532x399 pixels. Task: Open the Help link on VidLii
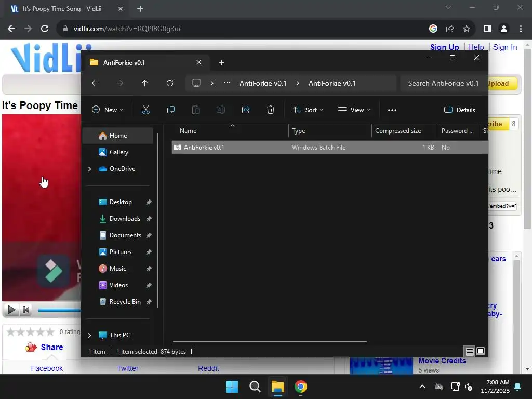pyautogui.click(x=476, y=47)
